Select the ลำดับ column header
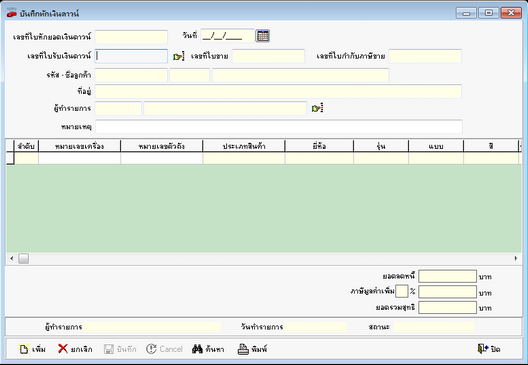528x365 pixels. [27, 146]
